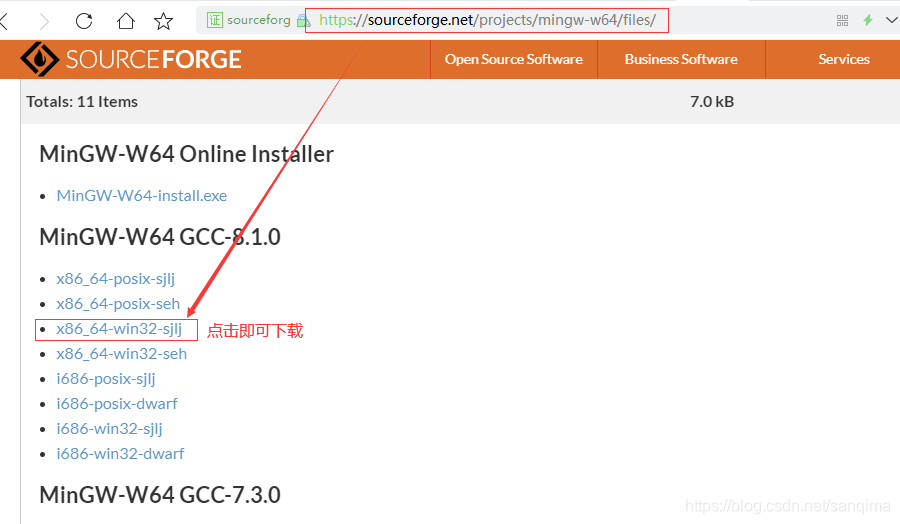Open the i686-win32-dwarf link

click(120, 453)
